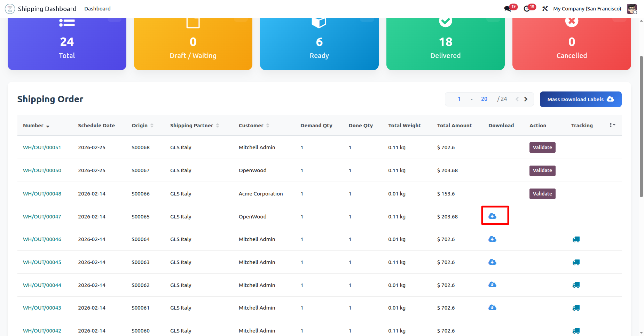
Task: Click tracking truck for WH/OUT/00043
Action: coord(576,308)
